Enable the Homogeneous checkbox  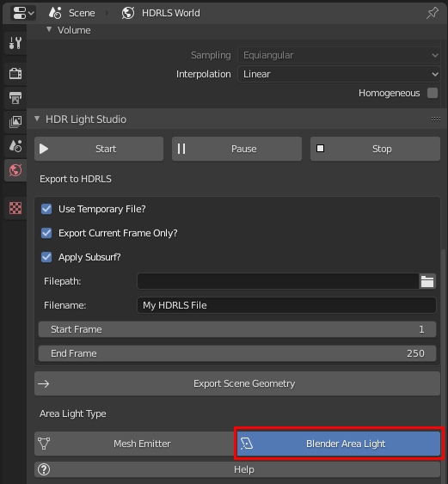click(x=433, y=93)
